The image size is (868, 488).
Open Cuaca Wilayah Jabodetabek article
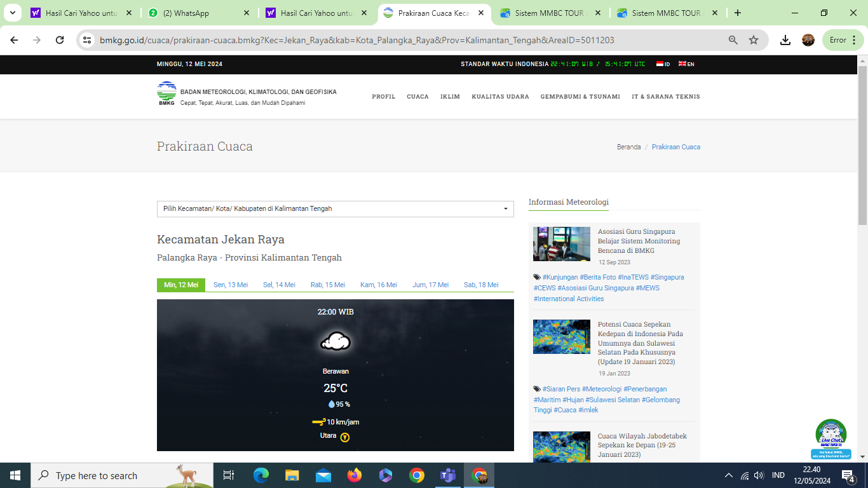click(642, 445)
